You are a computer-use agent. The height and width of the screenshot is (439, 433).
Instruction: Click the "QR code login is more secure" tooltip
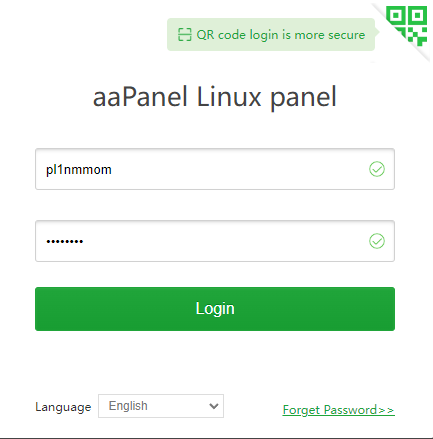point(271,35)
